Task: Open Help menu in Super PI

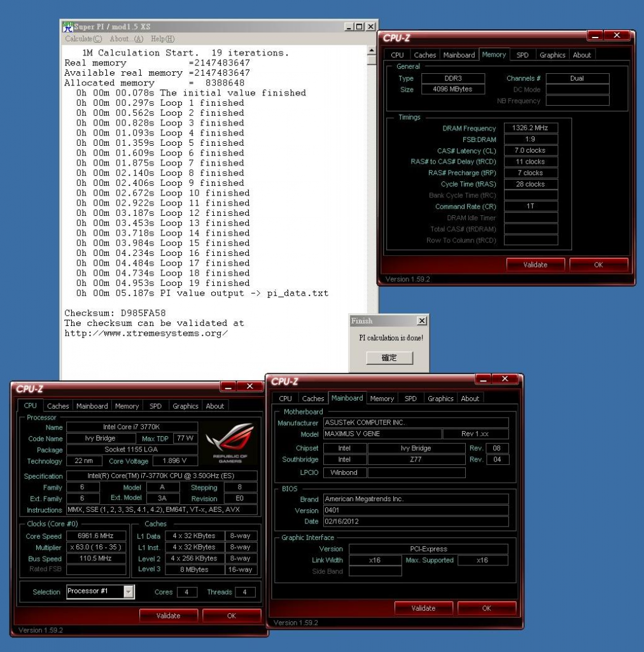Action: point(162,39)
